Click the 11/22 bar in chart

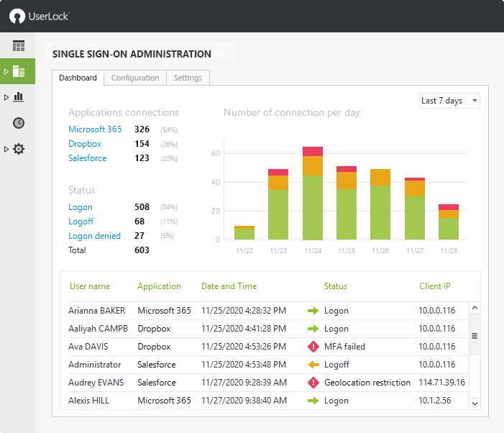click(244, 233)
